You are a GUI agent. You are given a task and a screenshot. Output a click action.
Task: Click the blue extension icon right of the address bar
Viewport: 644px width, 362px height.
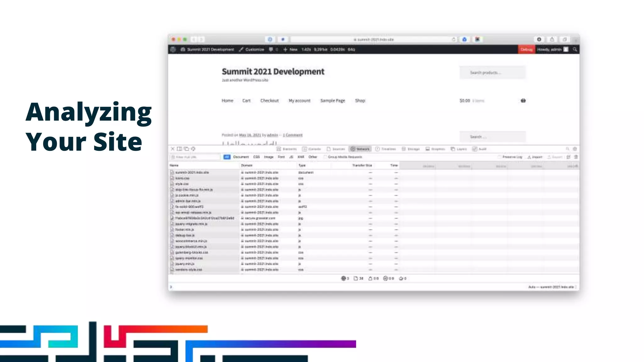coord(464,39)
